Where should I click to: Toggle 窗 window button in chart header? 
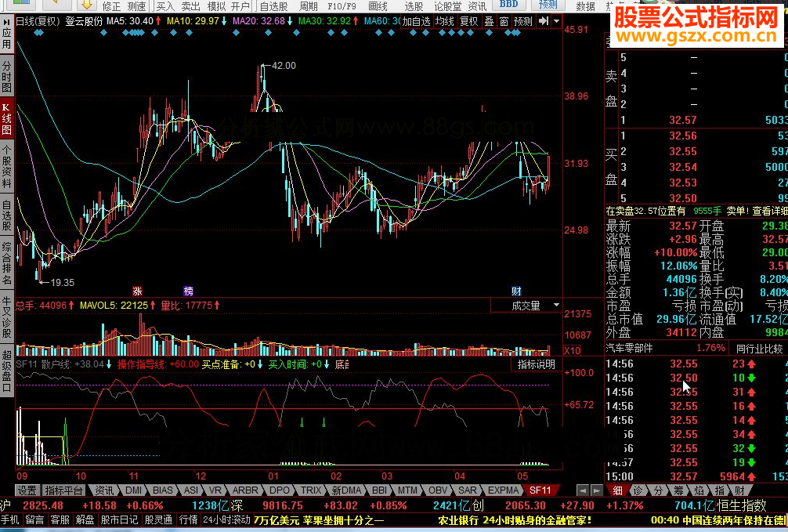504,21
